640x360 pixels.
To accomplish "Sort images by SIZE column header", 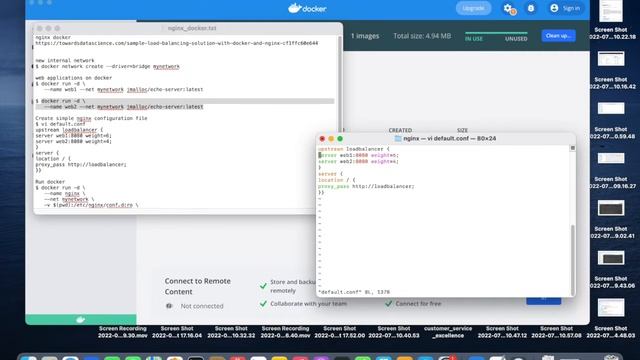I will 462,130.
